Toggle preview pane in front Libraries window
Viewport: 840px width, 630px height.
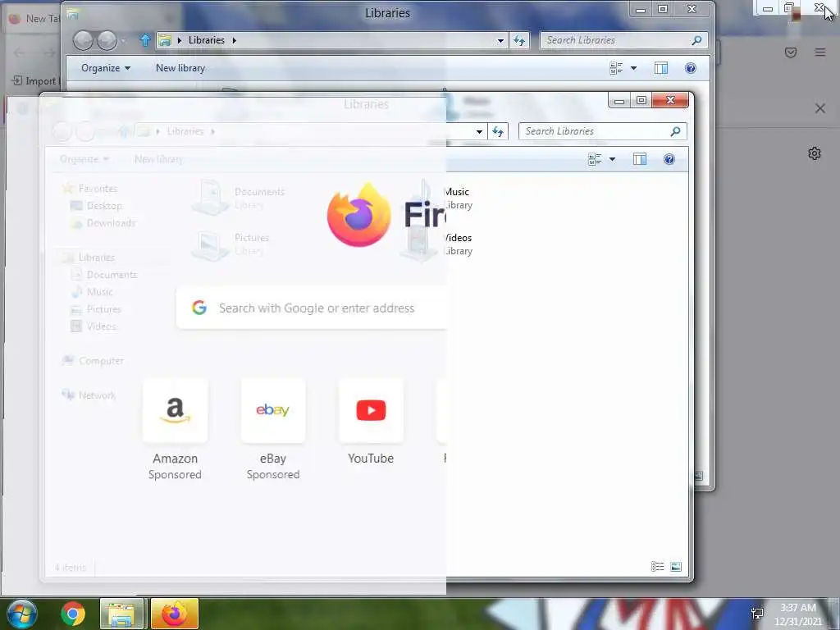[x=640, y=159]
